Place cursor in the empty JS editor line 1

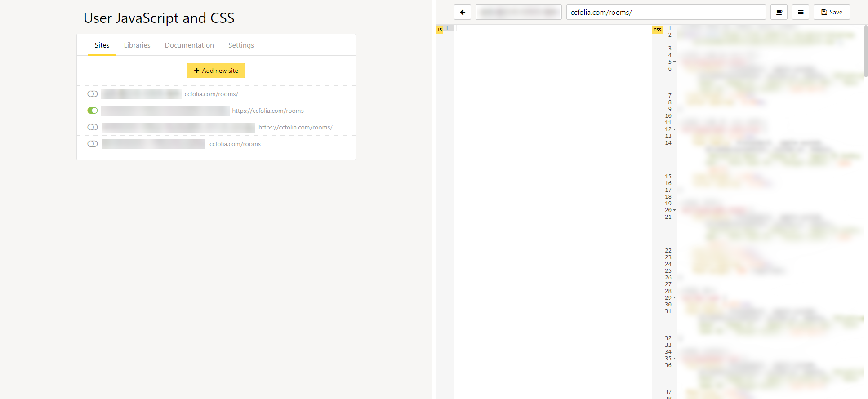pyautogui.click(x=553, y=28)
